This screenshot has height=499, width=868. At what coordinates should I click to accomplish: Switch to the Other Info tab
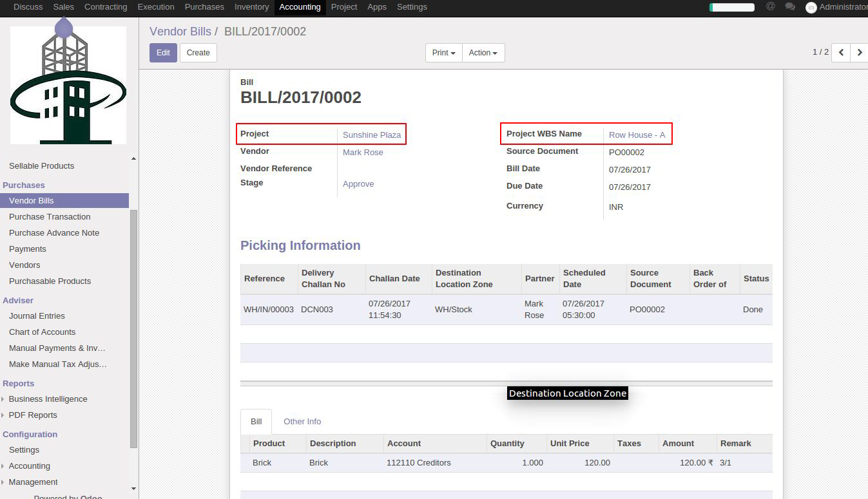pos(302,422)
